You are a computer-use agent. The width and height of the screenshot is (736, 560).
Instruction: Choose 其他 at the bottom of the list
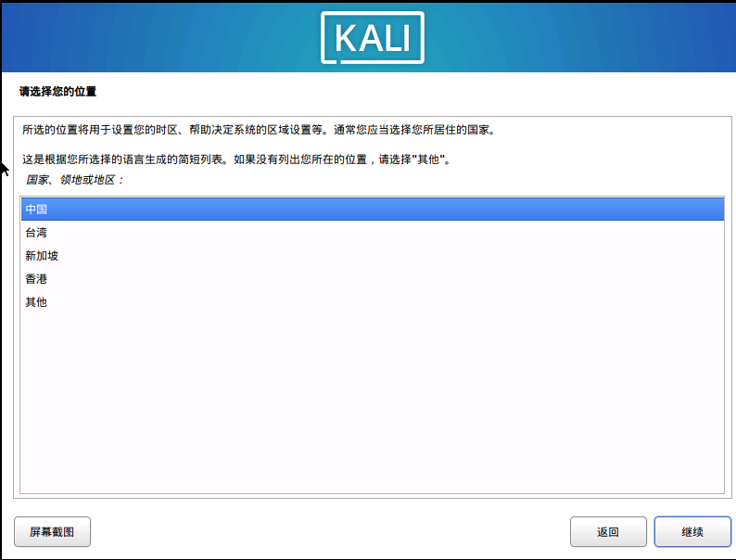373,302
